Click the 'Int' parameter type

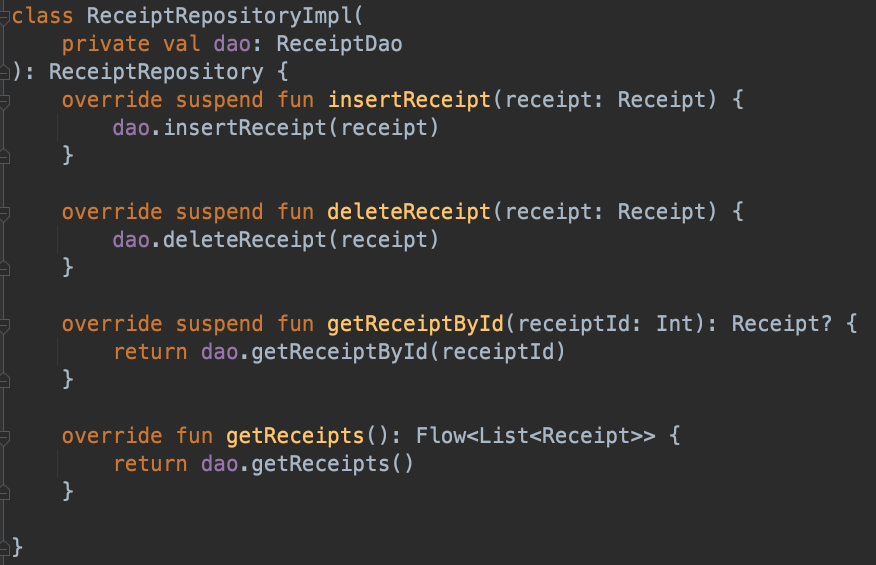674,324
